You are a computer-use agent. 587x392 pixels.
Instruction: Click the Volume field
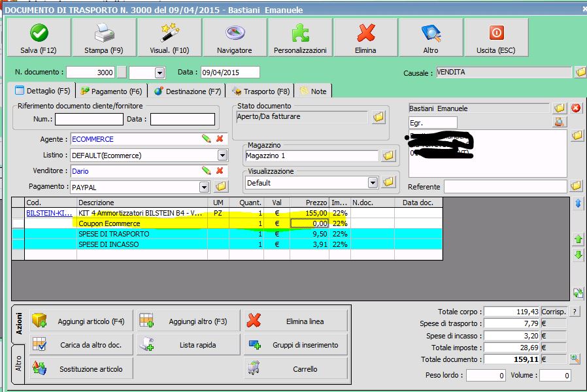point(556,375)
